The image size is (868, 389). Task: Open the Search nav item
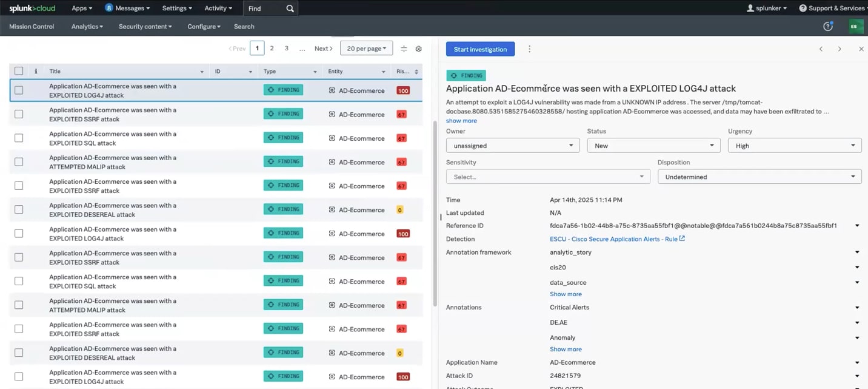244,27
